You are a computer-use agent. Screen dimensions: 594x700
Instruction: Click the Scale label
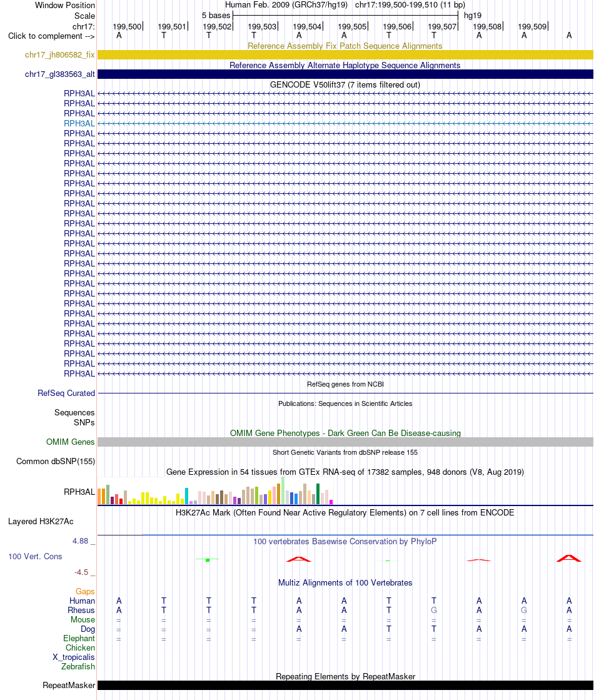tap(85, 16)
